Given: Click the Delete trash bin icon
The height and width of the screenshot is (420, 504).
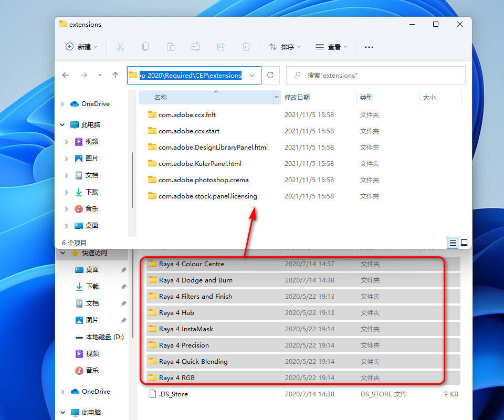Looking at the screenshot, I should (x=246, y=47).
